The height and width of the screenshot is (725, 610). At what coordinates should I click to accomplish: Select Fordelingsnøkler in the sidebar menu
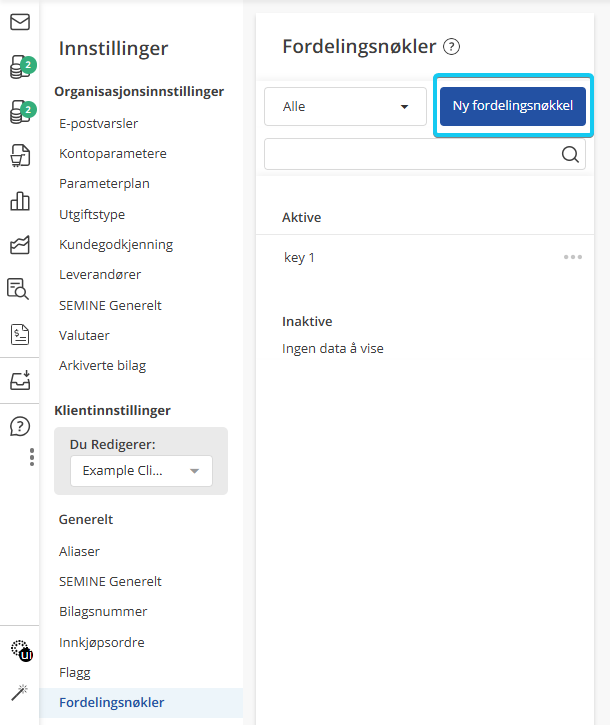click(141, 702)
